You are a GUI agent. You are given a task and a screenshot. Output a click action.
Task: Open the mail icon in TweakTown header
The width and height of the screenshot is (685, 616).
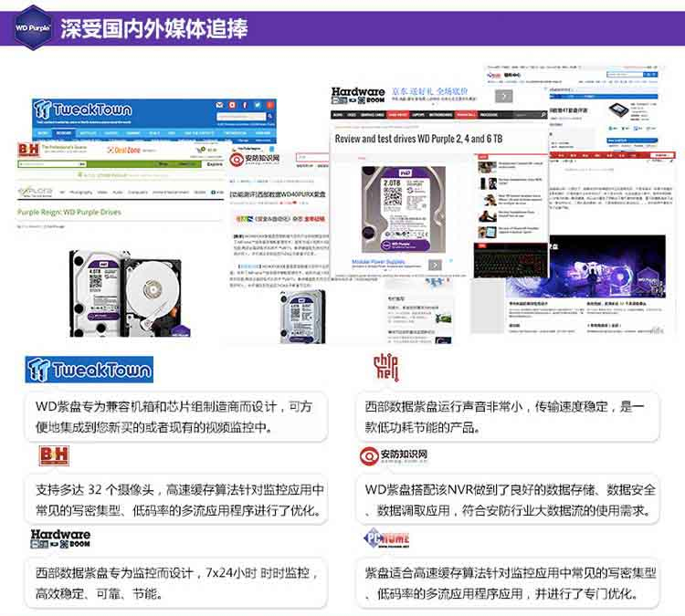click(x=220, y=105)
